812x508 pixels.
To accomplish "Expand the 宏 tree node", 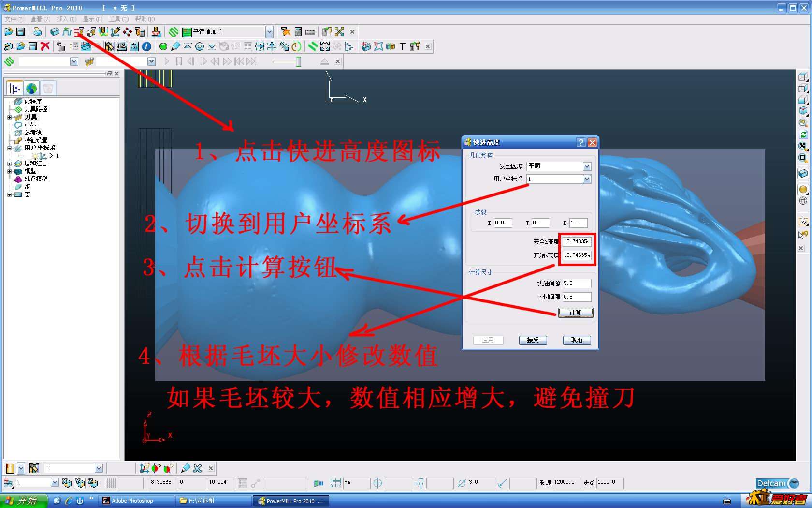I will pos(9,194).
